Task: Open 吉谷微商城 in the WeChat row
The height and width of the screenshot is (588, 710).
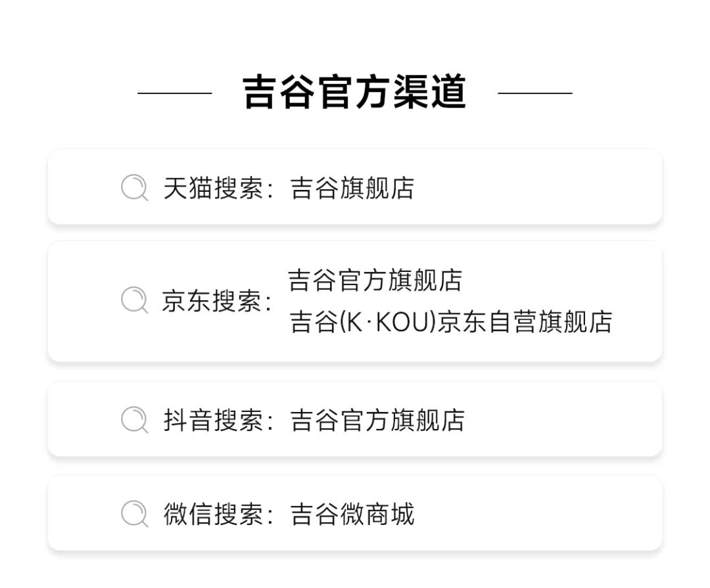Action: 352,514
